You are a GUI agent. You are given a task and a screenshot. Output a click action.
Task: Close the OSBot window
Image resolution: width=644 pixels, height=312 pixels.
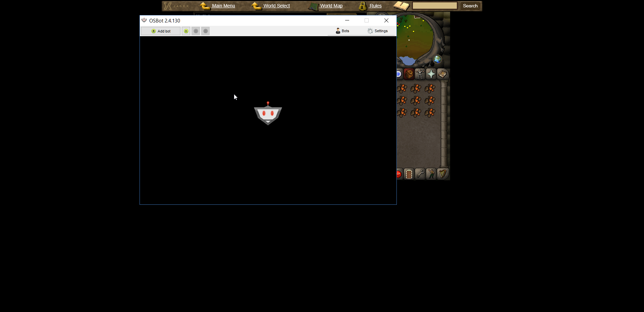pyautogui.click(x=386, y=20)
